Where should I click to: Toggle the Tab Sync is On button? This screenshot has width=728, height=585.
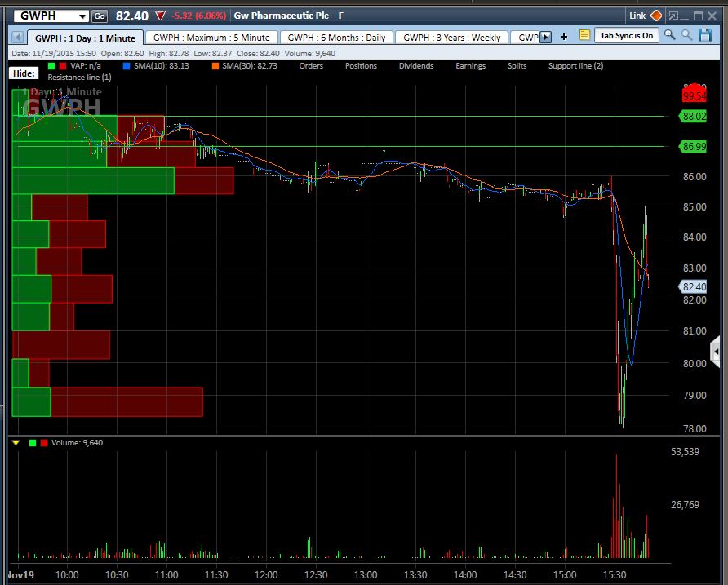click(627, 35)
